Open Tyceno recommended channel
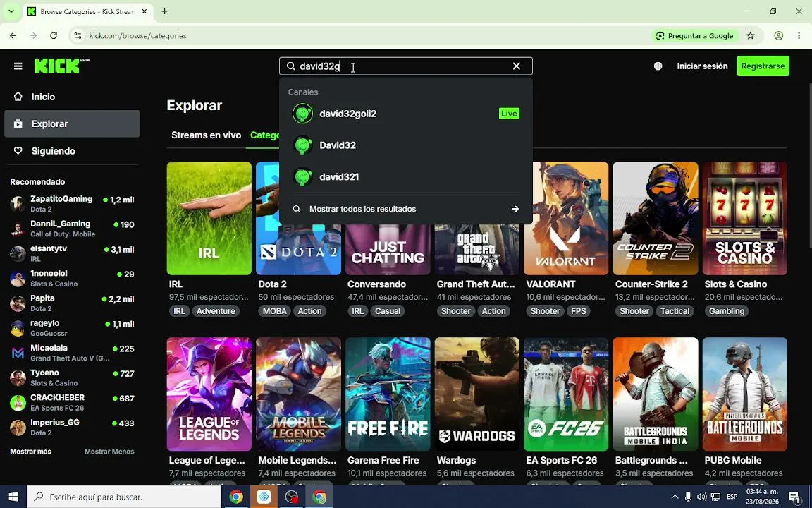 [72, 378]
